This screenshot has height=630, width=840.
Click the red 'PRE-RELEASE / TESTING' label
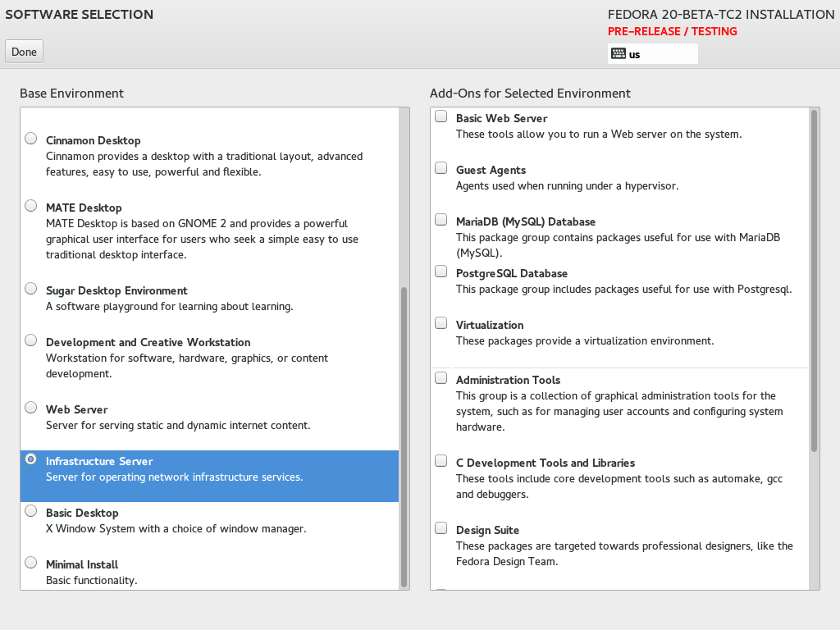click(x=673, y=32)
